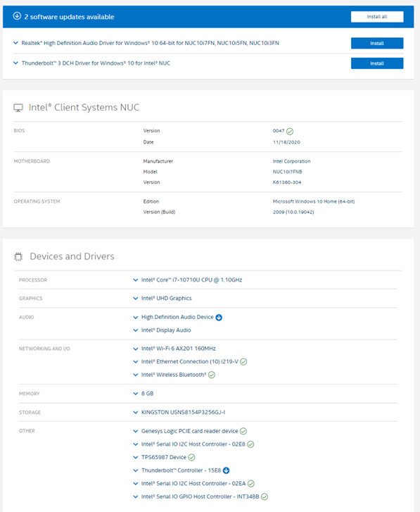Expand the Thunderbolt 3 DCH Driver update details
This screenshot has height=512, width=420.
coord(15,63)
